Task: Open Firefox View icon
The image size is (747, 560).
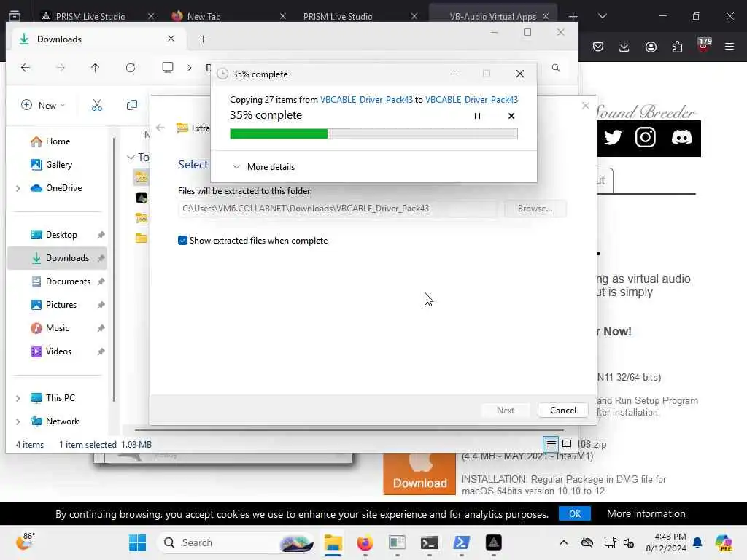Action: (15, 16)
